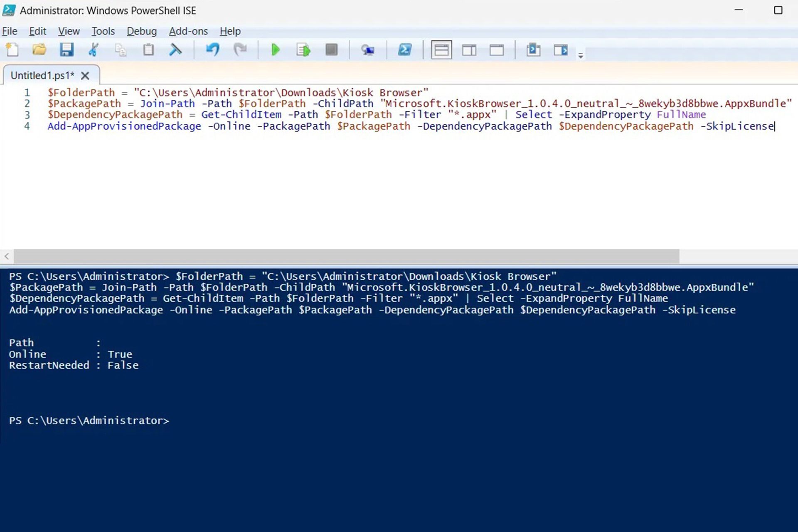Maximize the script pane layout

tap(497, 50)
